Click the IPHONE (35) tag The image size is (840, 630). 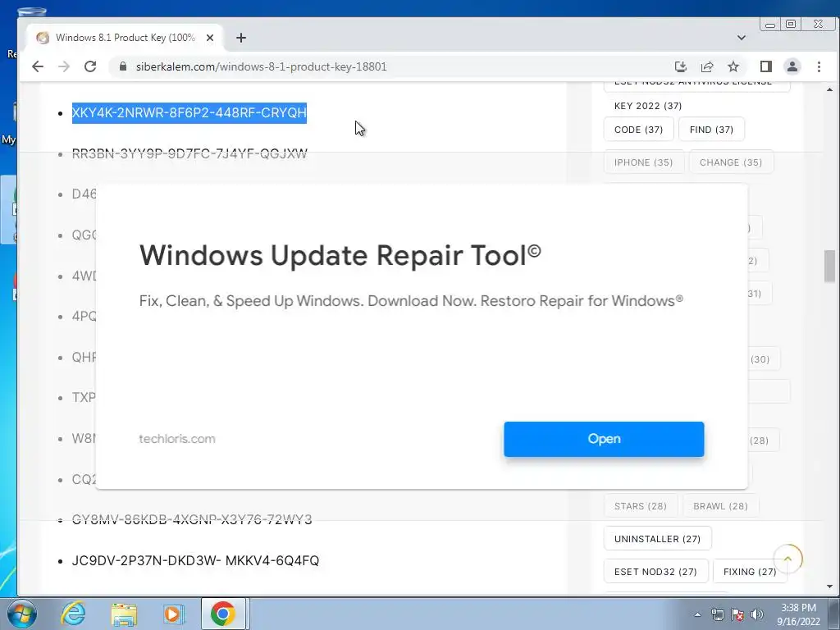coord(643,162)
